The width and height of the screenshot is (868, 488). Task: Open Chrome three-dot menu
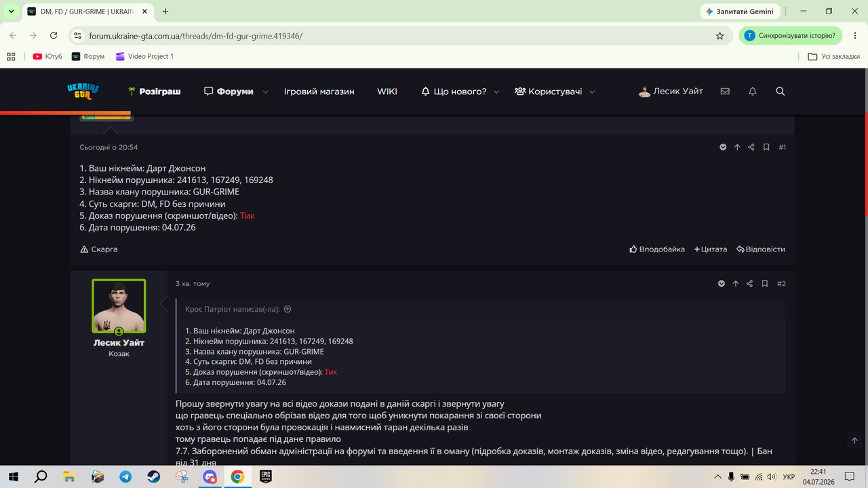click(x=854, y=35)
